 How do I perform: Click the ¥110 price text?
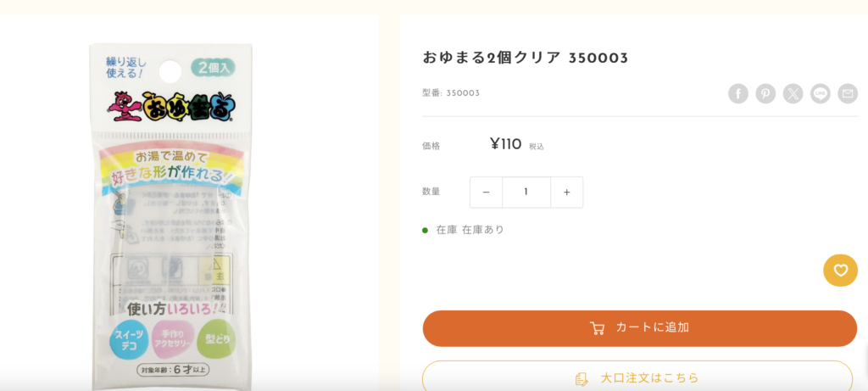[x=505, y=144]
